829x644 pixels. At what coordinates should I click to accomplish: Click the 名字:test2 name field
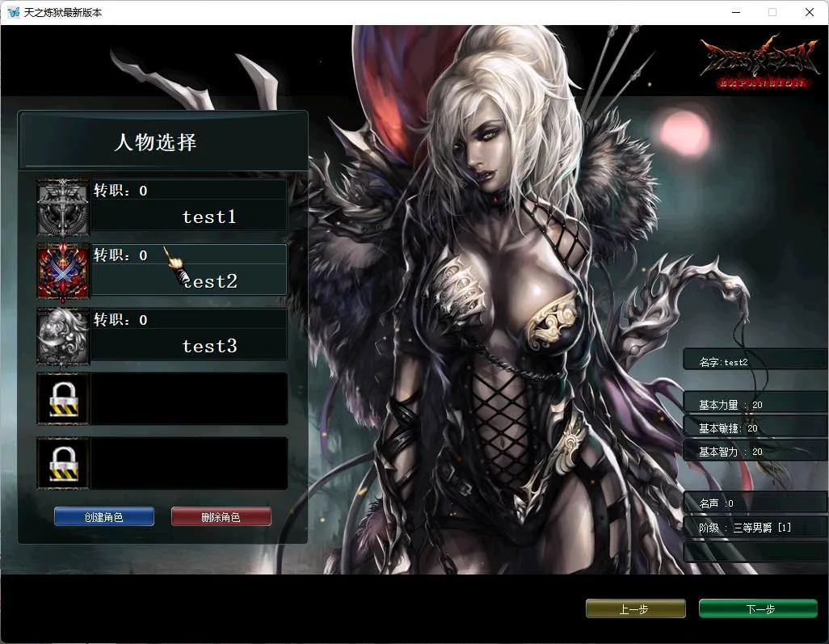point(755,362)
